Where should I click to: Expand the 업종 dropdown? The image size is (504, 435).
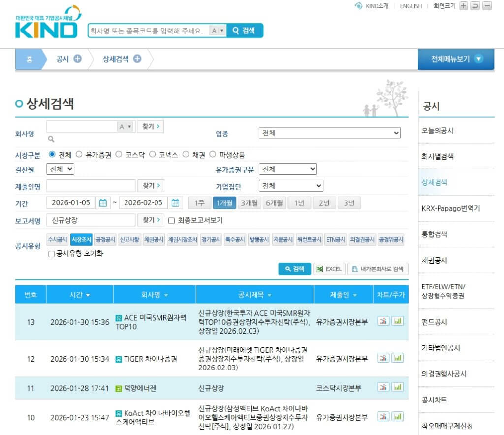329,133
